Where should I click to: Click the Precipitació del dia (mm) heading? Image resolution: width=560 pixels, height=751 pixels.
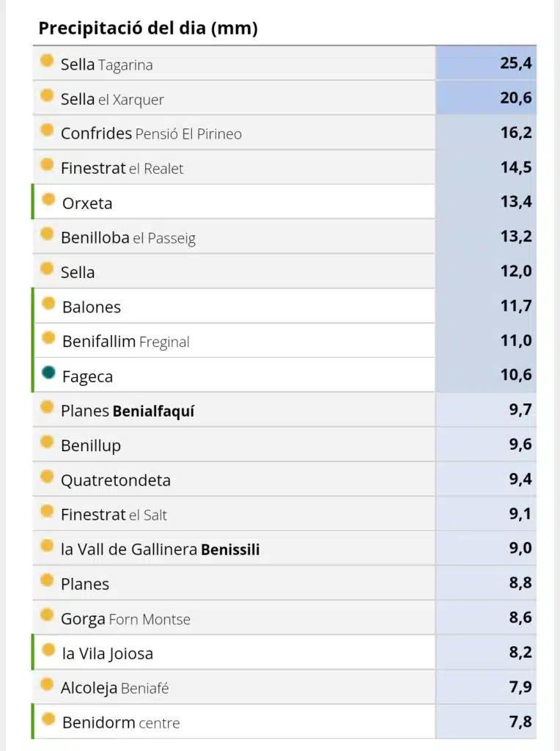coord(148,29)
